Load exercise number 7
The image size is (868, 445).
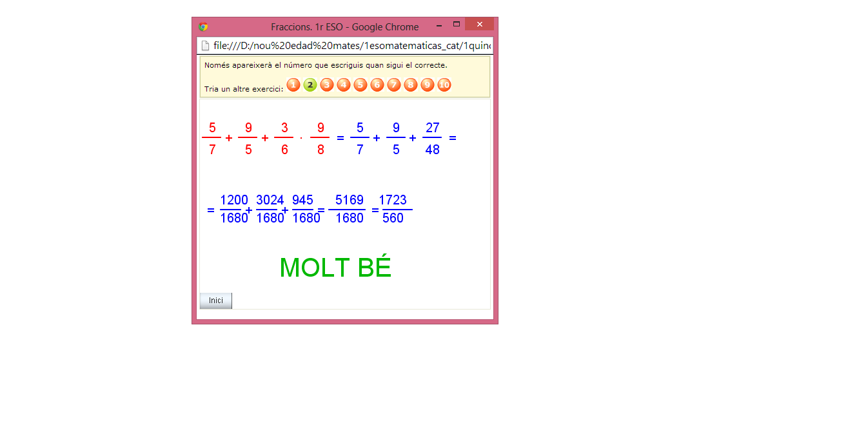pos(394,85)
